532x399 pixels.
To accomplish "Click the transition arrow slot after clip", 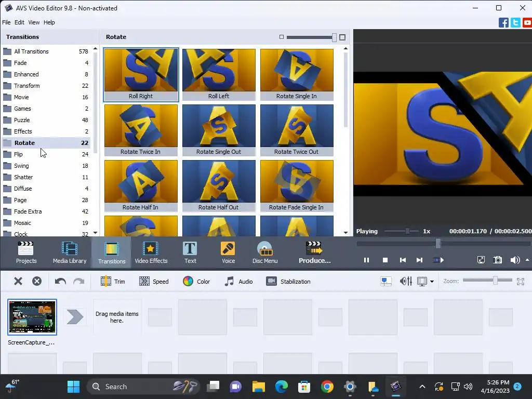I will [75, 317].
